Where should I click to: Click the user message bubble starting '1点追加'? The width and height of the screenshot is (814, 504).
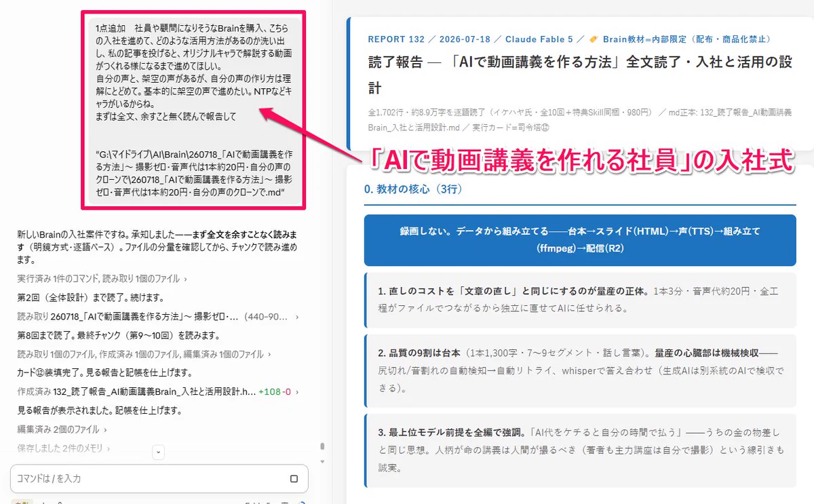coord(194,110)
